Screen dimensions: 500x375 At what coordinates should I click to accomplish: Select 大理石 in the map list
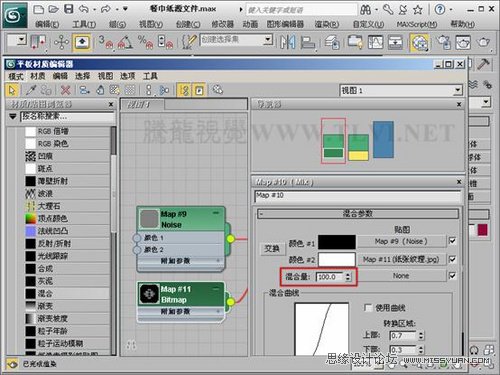[x=67, y=206]
